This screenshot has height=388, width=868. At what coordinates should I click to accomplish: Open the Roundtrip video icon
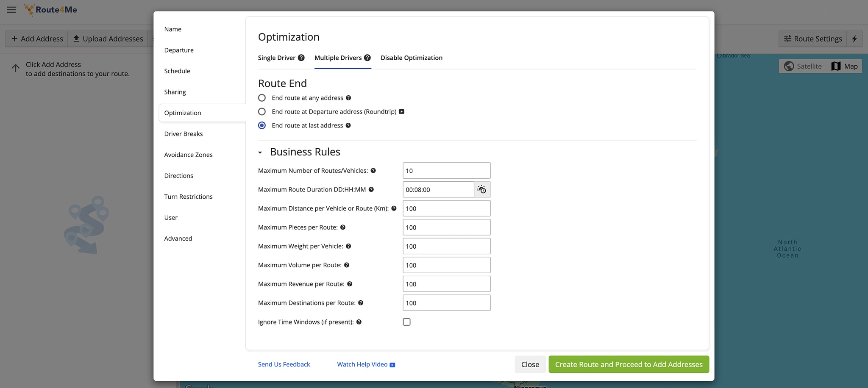(402, 112)
